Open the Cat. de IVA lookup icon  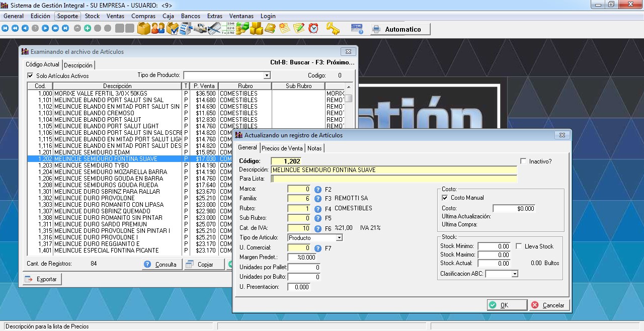(318, 228)
